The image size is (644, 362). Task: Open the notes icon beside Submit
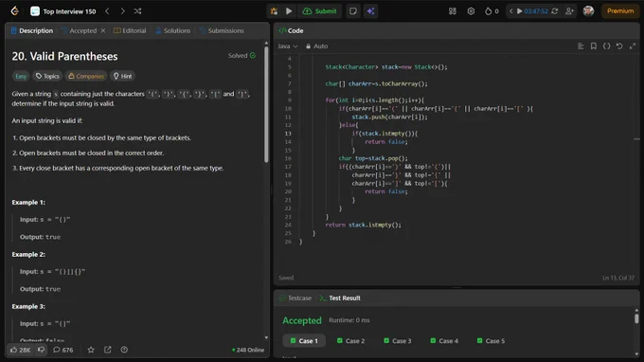pos(353,11)
